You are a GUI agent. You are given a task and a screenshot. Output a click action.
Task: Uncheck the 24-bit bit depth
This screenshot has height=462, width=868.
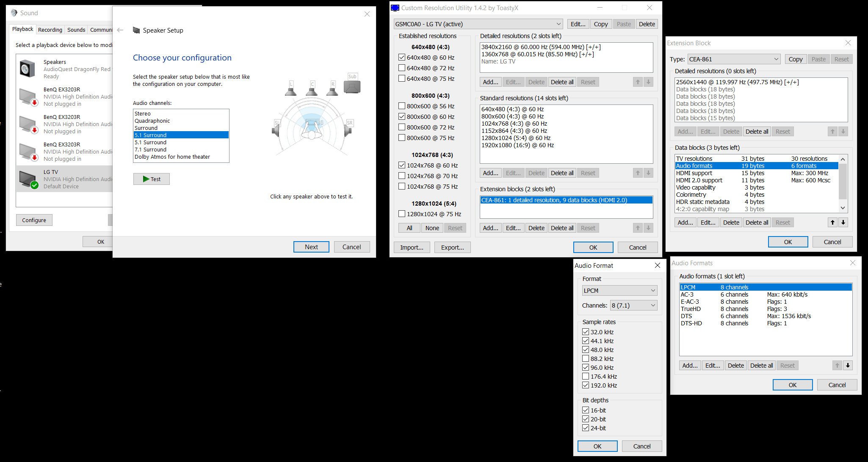[586, 428]
